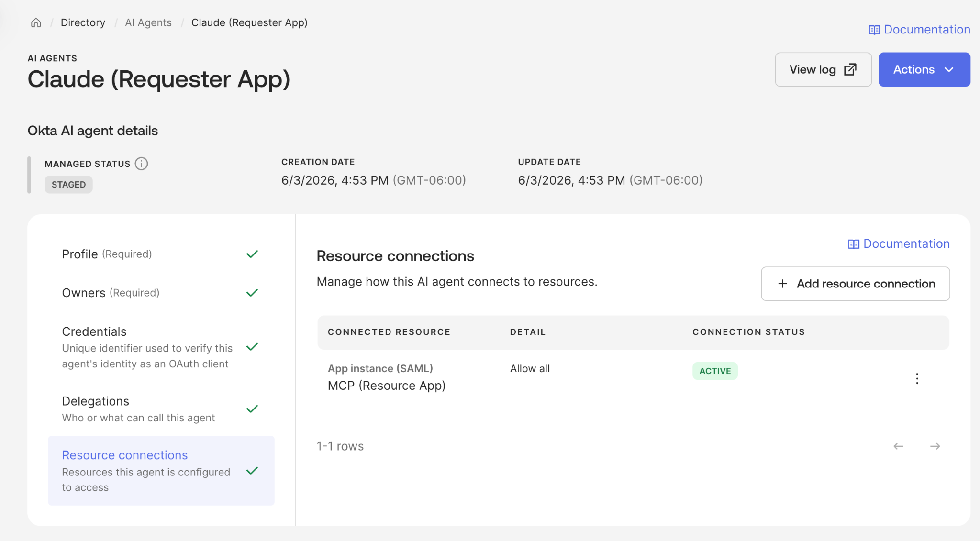Open more options for MCP (Resource App)
The image size is (980, 541).
tap(917, 379)
